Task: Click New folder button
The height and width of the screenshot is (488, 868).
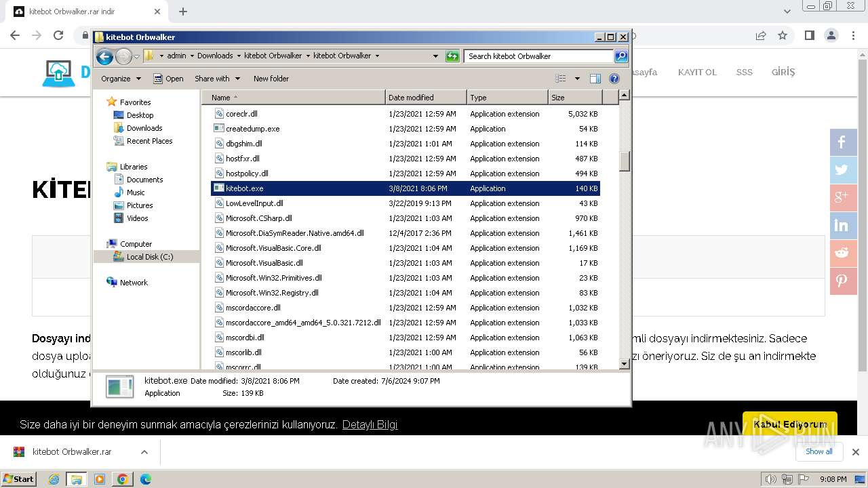Action: coord(271,79)
